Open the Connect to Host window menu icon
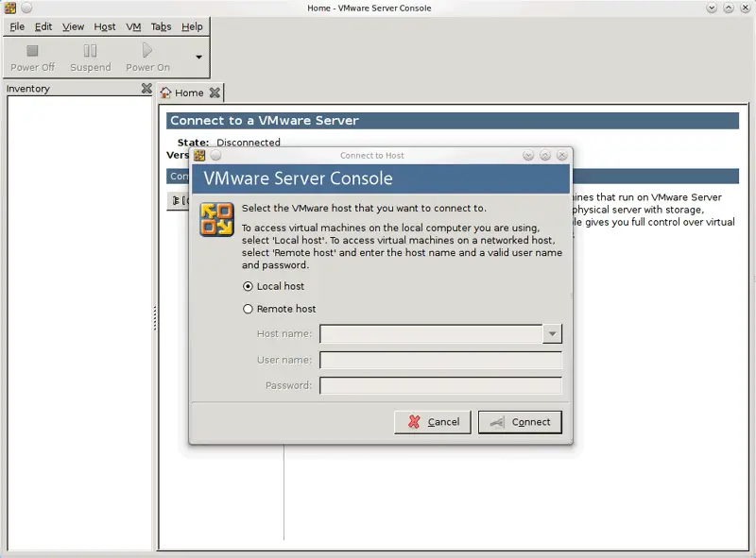 click(x=199, y=155)
